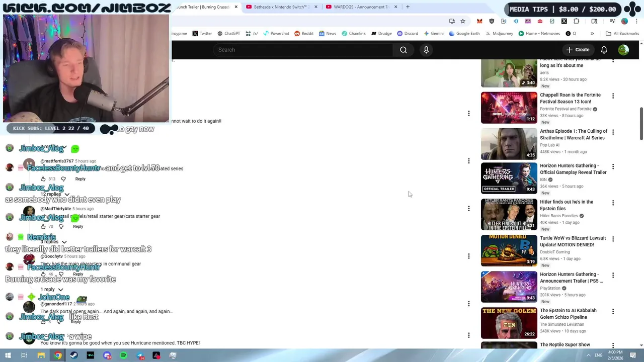
Task: Open Chrome from the Windows taskbar
Action: pyautogui.click(x=58, y=355)
